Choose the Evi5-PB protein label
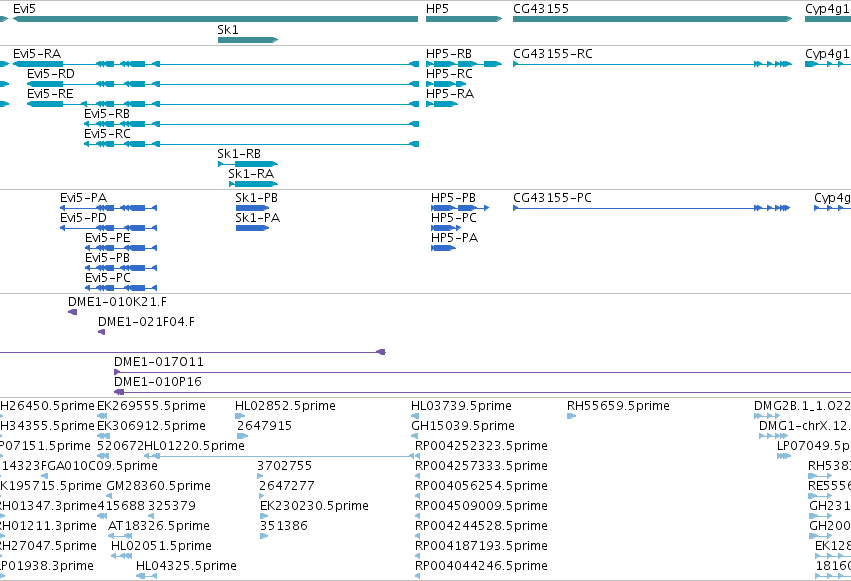 (107, 258)
